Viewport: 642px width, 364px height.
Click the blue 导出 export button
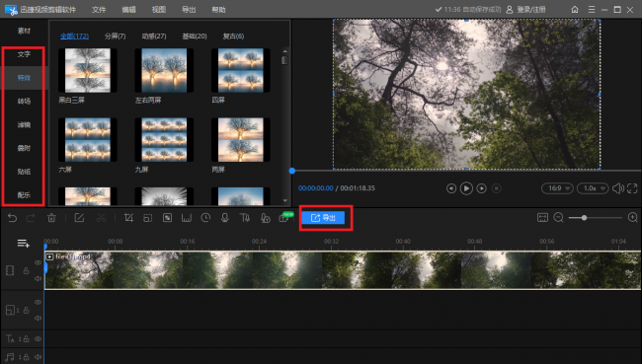pos(323,218)
